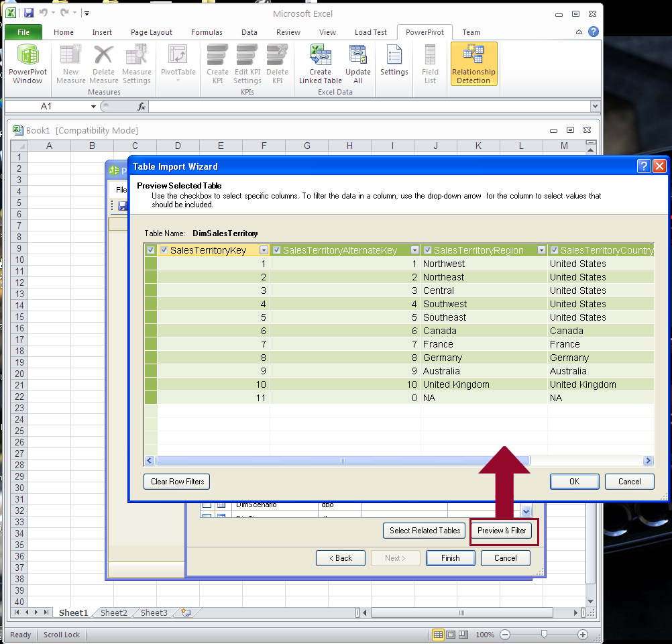Click the Preview & Filter button
Viewport: 672px width, 644px height.
(x=502, y=531)
